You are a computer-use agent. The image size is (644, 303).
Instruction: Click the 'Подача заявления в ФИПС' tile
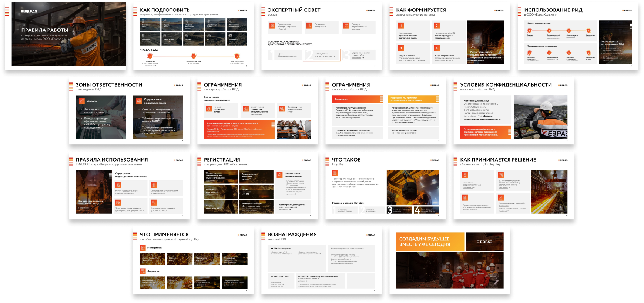[x=256, y=192]
